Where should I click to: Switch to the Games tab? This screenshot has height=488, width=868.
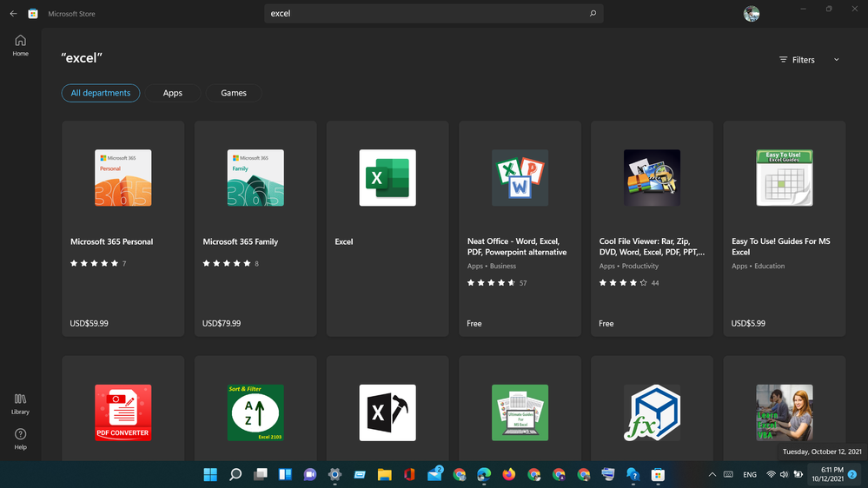[x=234, y=93]
